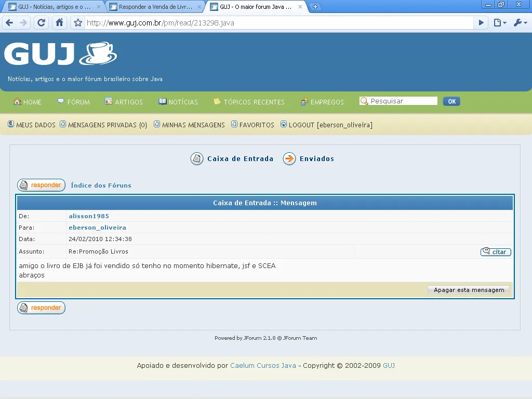Click the top responder button
The width and height of the screenshot is (532, 399).
pos(42,185)
